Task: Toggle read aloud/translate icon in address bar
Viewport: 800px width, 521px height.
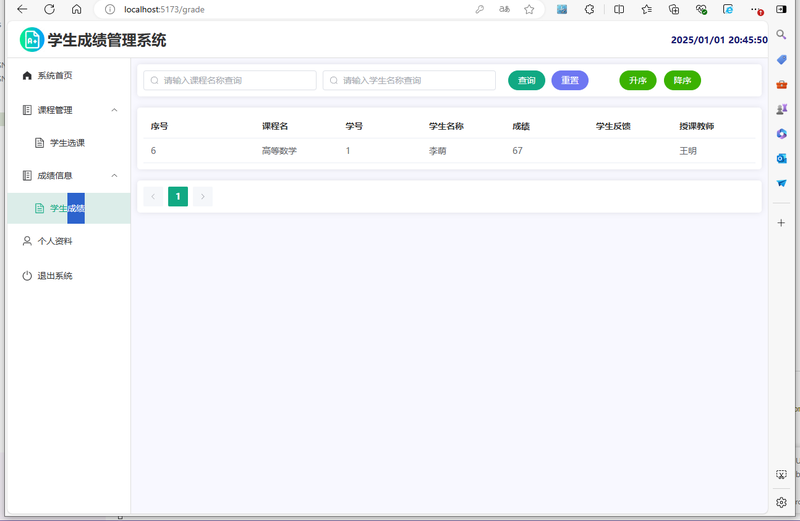Action: pyautogui.click(x=504, y=9)
